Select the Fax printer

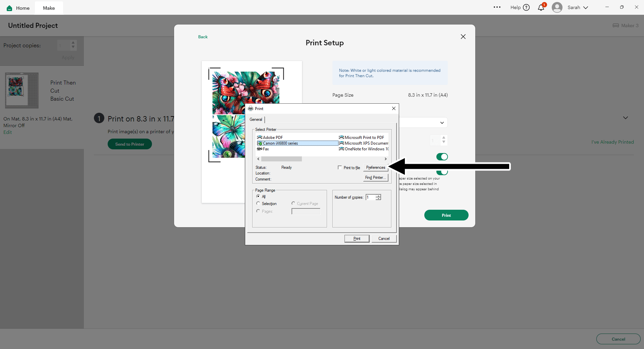point(263,149)
